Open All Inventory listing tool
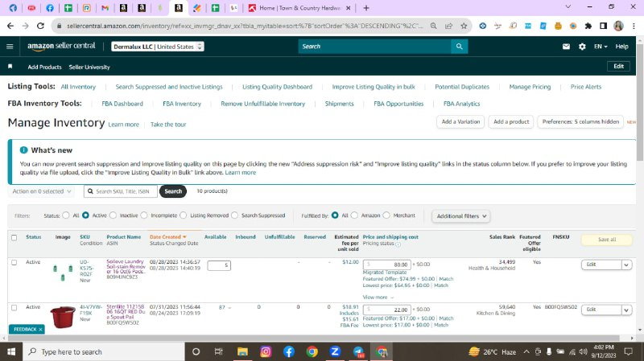This screenshot has height=361, width=644. pos(78,87)
